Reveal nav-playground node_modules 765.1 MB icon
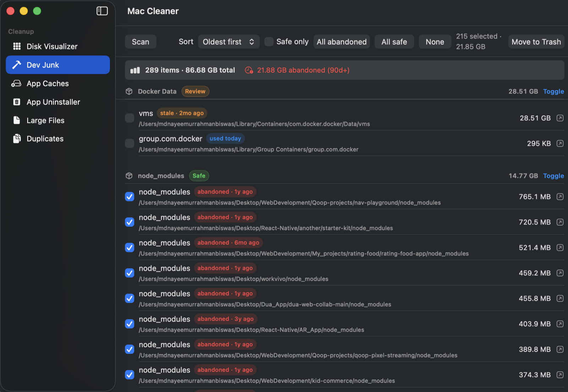Viewport: 568px width, 392px height. (x=560, y=197)
